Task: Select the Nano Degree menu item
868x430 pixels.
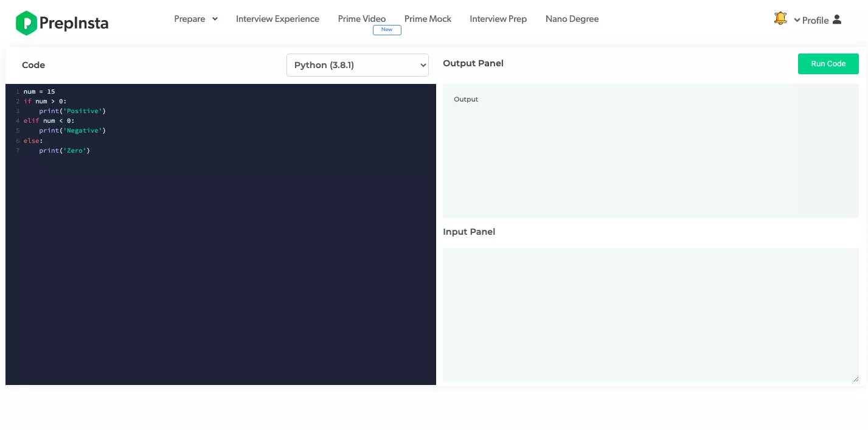Action: (572, 19)
